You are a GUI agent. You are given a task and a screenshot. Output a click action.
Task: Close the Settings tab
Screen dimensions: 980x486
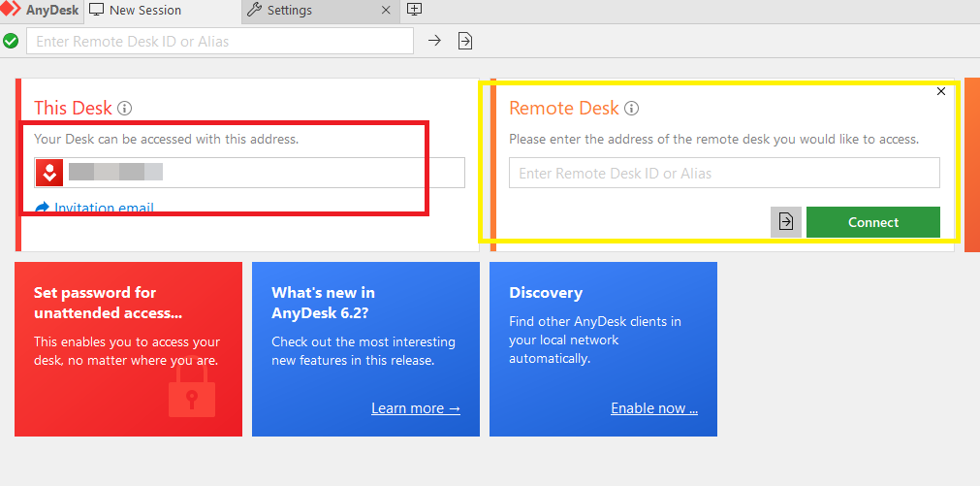point(386,11)
